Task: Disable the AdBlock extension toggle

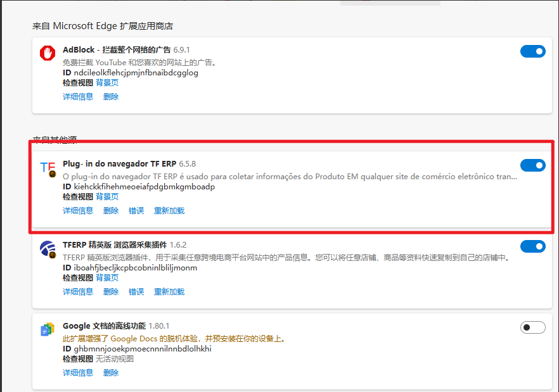Action: 532,51
